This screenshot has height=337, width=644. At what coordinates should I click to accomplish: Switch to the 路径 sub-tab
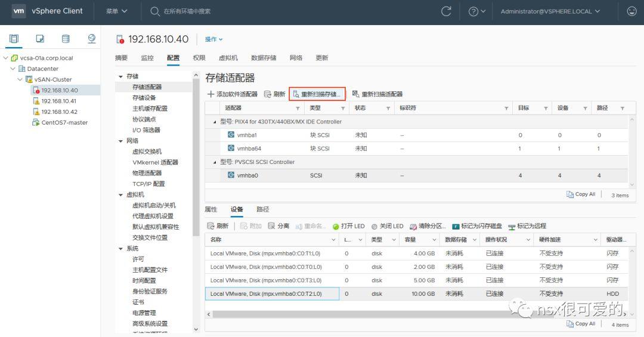263,209
